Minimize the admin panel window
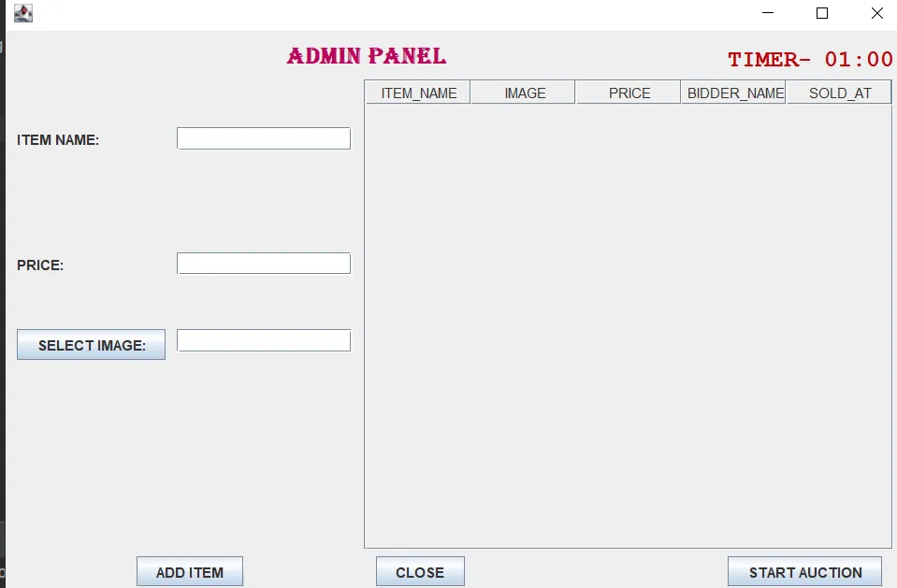 click(x=767, y=14)
